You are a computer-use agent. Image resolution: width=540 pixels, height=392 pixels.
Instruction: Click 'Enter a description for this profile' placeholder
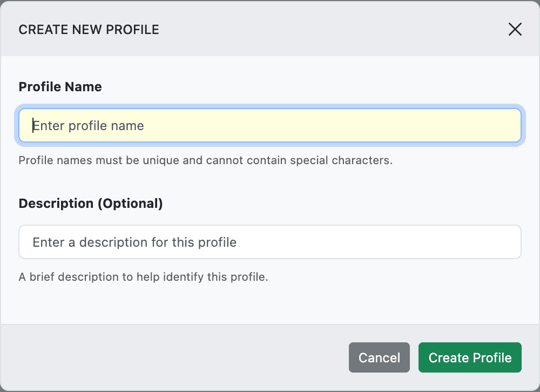point(134,242)
